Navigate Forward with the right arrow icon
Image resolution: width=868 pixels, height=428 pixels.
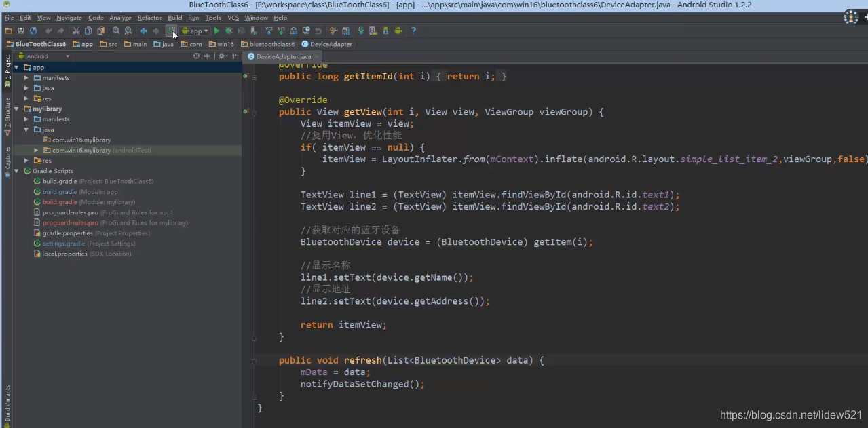(x=155, y=31)
